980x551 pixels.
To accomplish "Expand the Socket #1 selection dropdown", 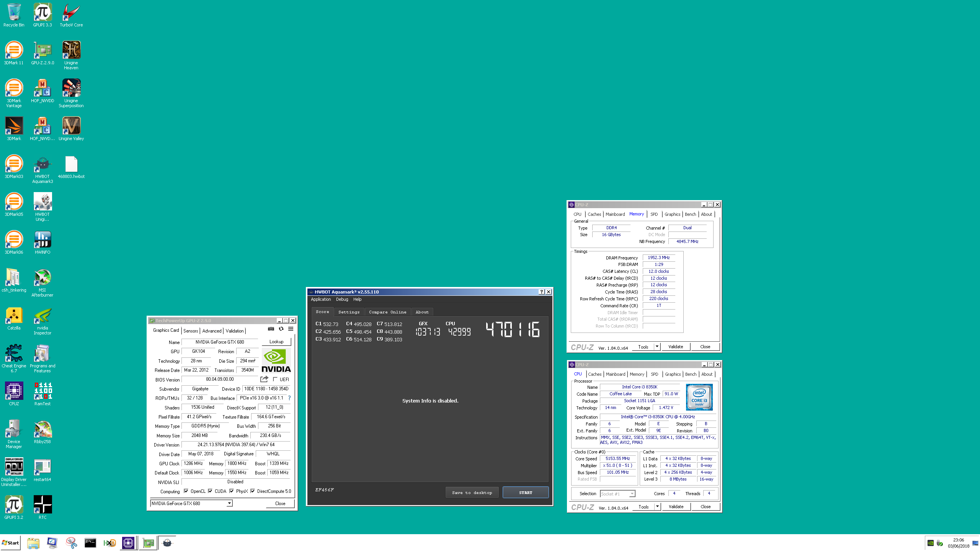I will pos(632,494).
